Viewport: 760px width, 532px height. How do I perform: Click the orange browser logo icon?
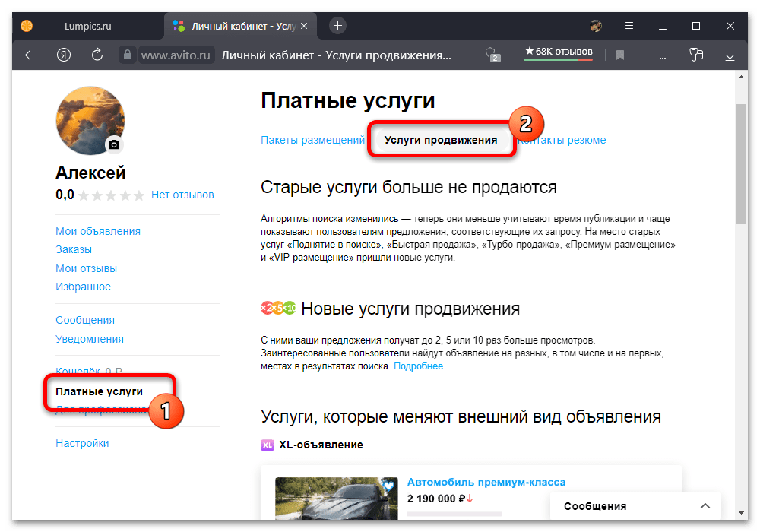pyautogui.click(x=27, y=26)
